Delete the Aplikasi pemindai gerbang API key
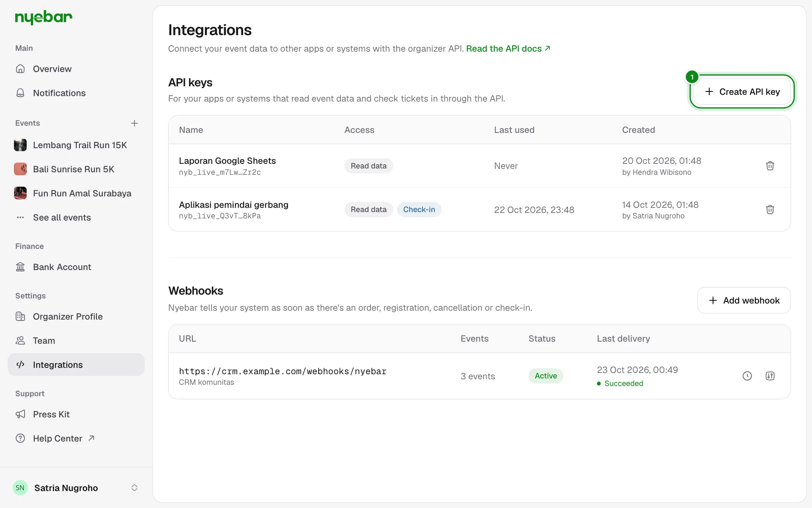812x508 pixels. (770, 210)
